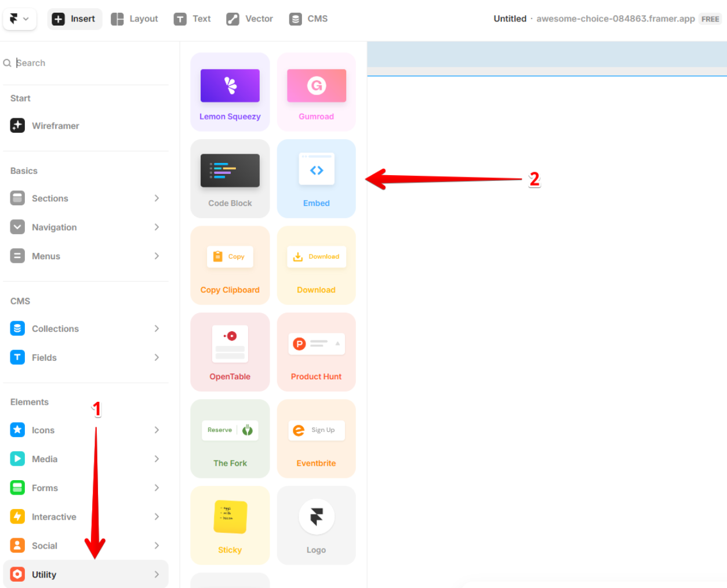Screen dimensions: 727x588
Task: Click the Untitled project title
Action: point(510,19)
